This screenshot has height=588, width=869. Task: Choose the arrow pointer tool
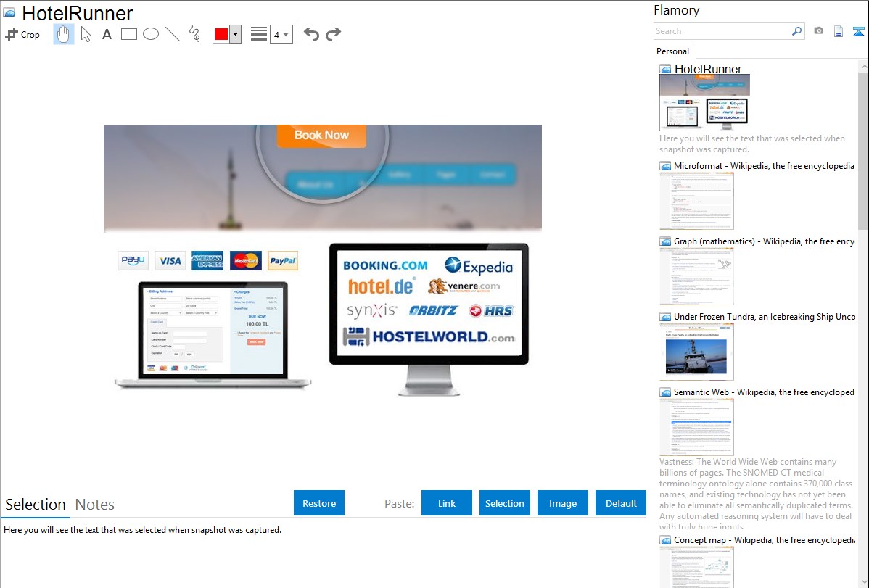(x=86, y=34)
